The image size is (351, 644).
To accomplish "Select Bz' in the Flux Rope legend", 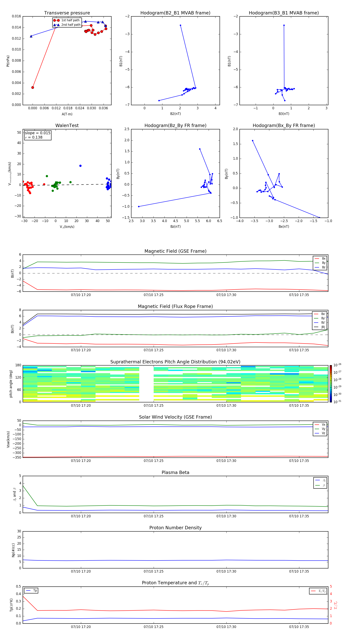I will click(x=320, y=323).
